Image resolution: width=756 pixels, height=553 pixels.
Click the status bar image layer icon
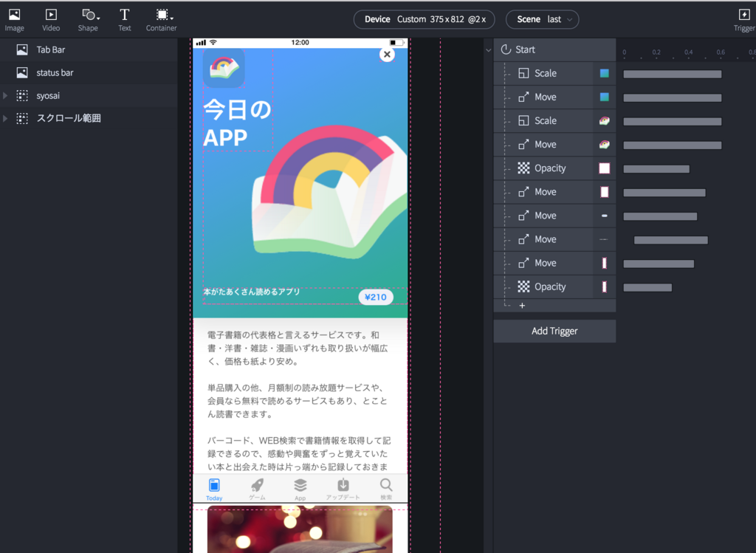coord(22,73)
